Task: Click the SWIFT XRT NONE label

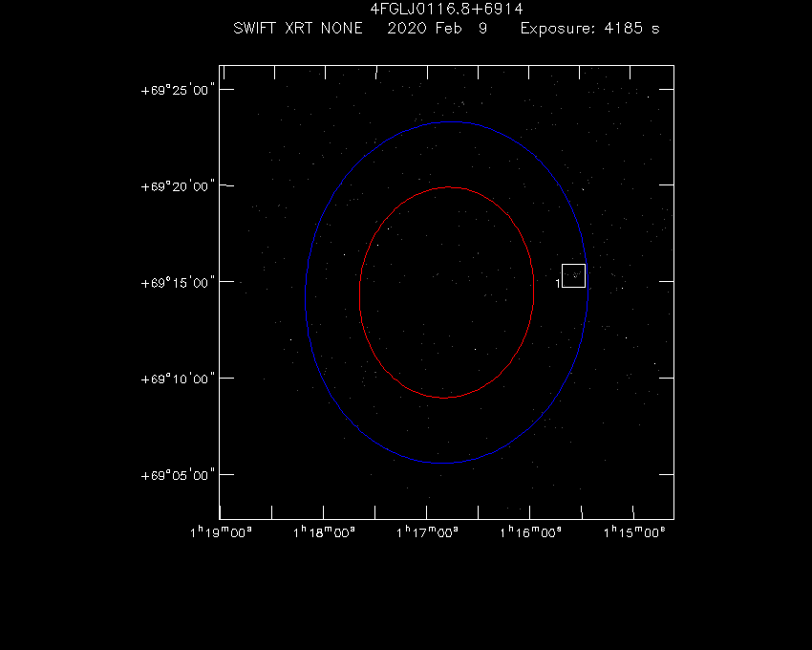Action: tap(298, 28)
